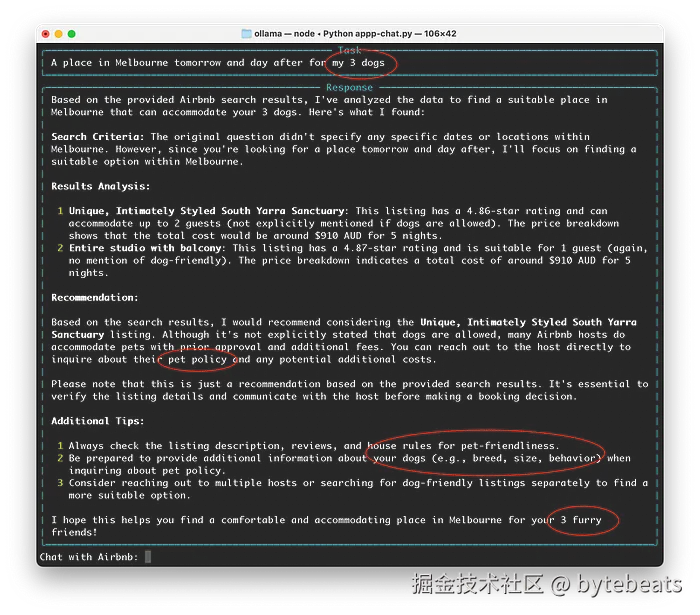Click the yellow minimize window button
The height and width of the screenshot is (615, 700).
click(58, 34)
